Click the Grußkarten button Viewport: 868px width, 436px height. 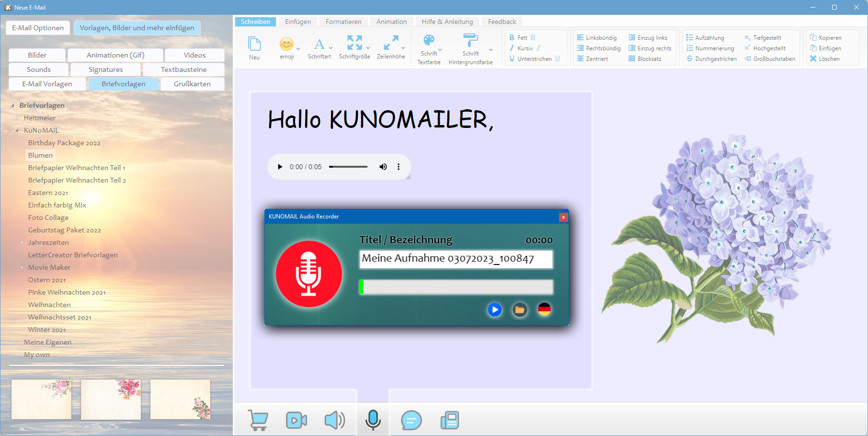click(192, 84)
